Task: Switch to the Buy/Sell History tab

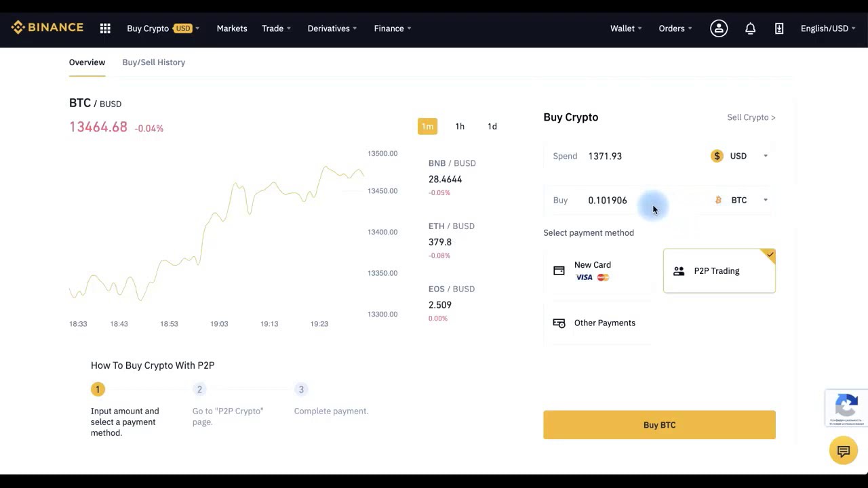Action: (x=153, y=62)
